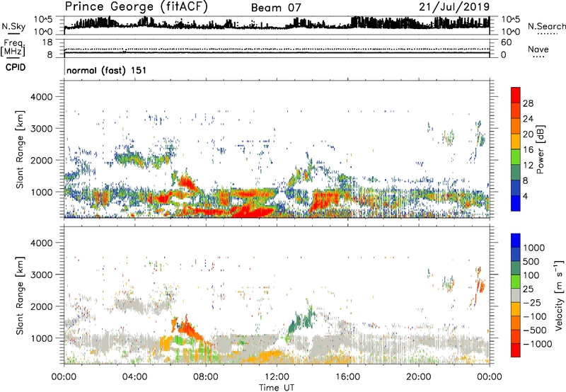Click 'normal (fast) 151' text
This screenshot has height=392, width=566.
coord(107,70)
